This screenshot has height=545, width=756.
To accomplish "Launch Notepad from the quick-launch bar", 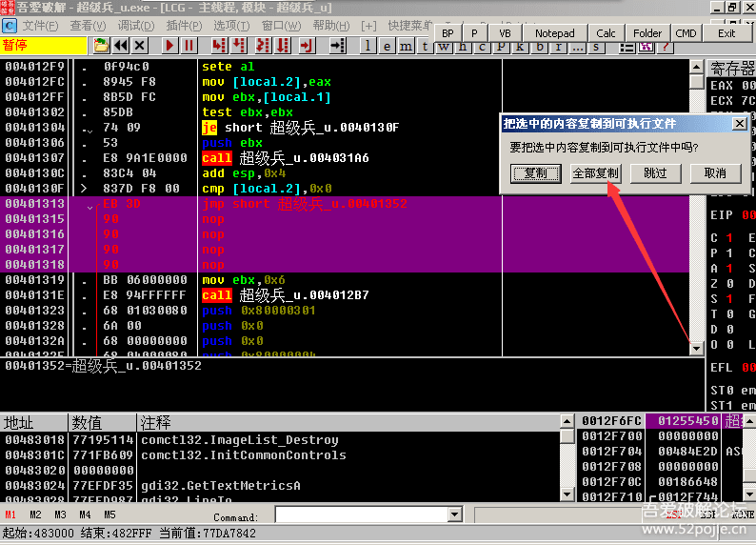I will 555,33.
